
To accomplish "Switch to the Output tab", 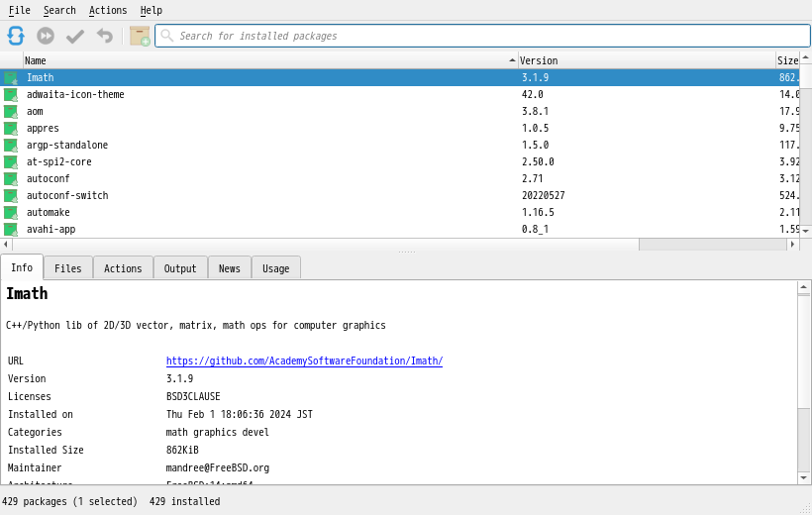I will coord(180,268).
